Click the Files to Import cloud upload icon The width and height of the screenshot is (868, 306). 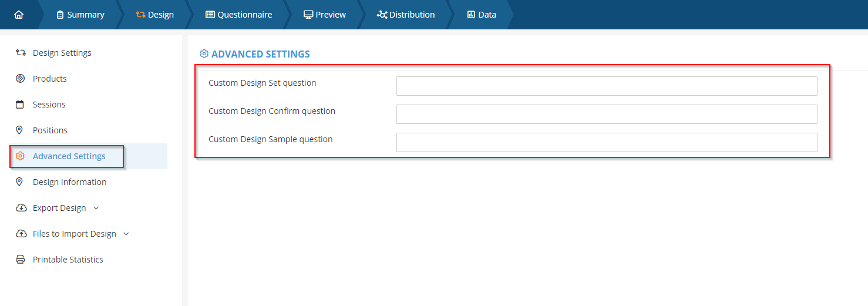coord(21,234)
